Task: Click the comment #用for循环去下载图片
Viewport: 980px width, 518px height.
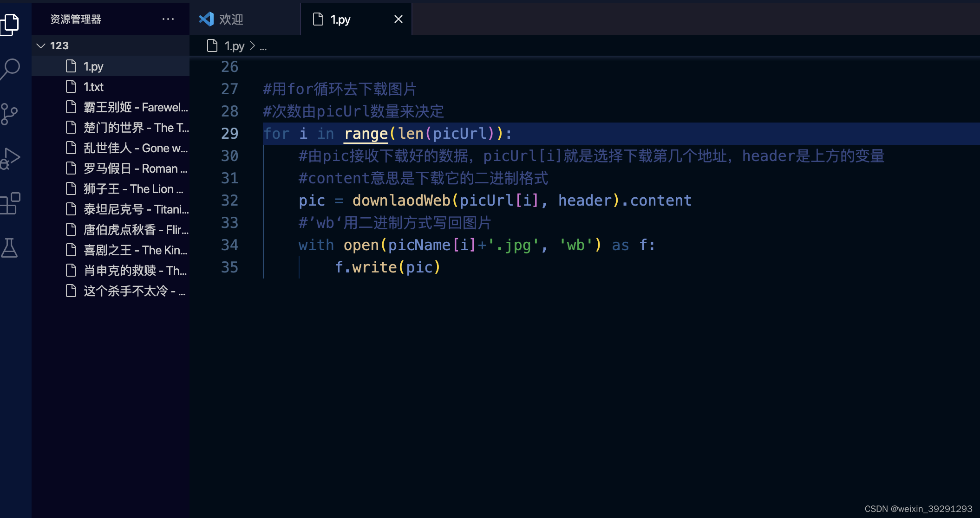Action: click(x=340, y=89)
